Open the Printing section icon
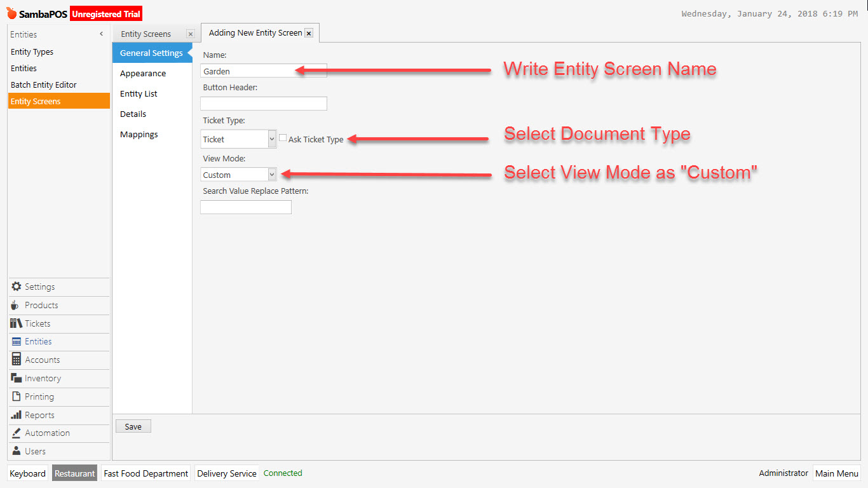The height and width of the screenshot is (488, 868). 15,396
